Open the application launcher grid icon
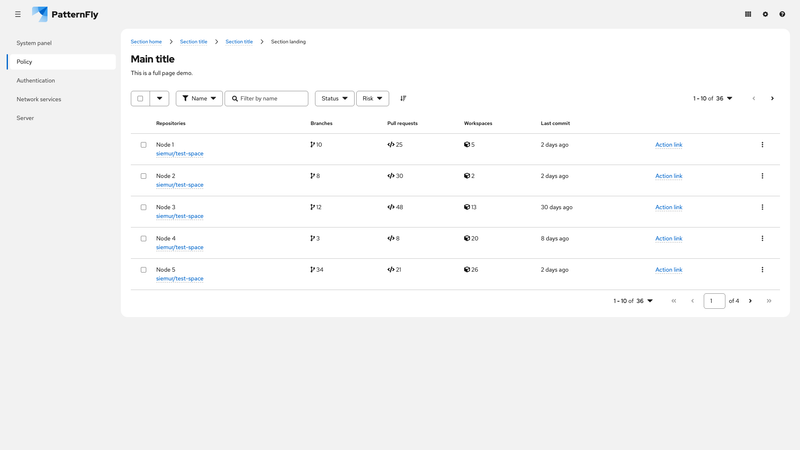The height and width of the screenshot is (450, 800). (748, 14)
